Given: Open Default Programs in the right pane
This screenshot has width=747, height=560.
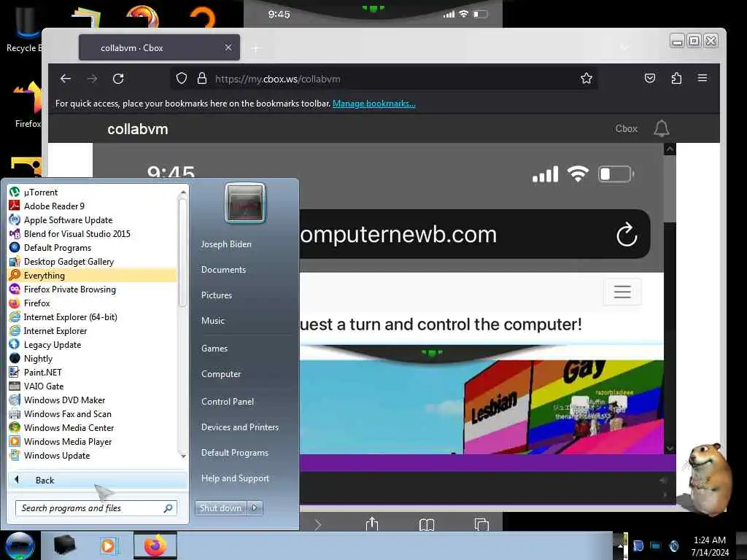Looking at the screenshot, I should click(234, 453).
